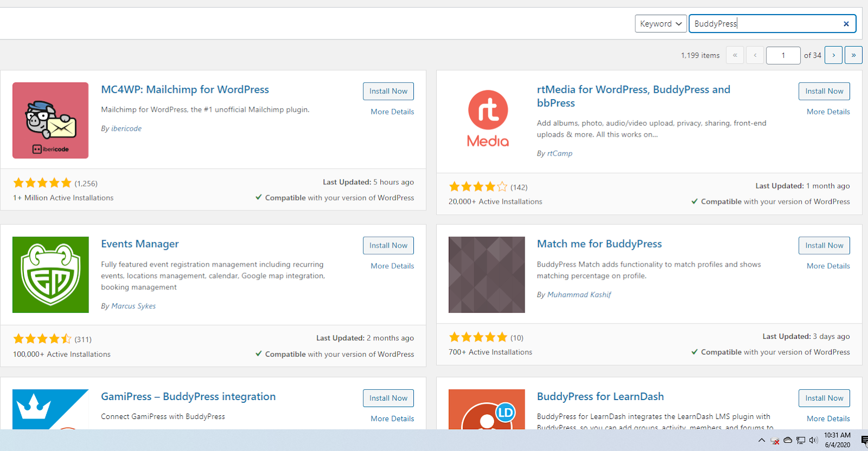Viewport: 868px width, 451px height.
Task: Open the display tray icon beside volume
Action: pyautogui.click(x=801, y=440)
